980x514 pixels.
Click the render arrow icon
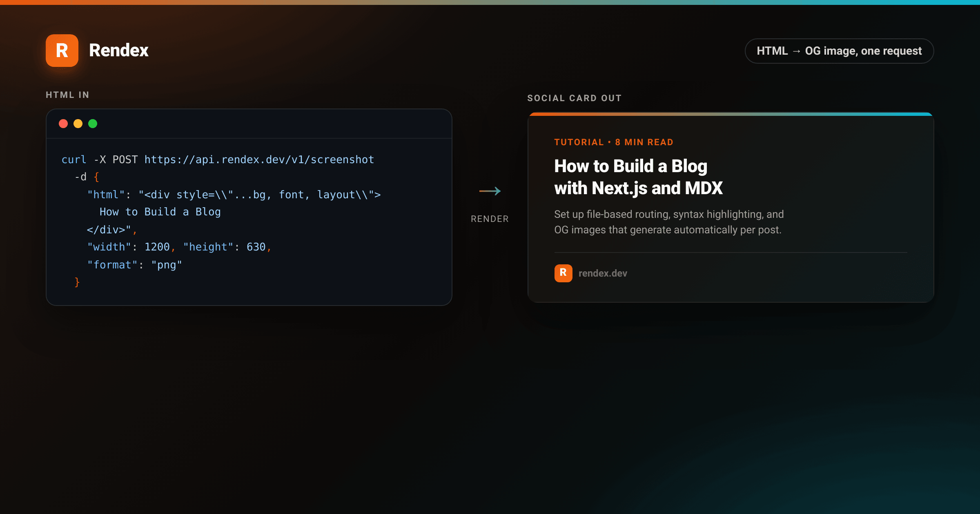coord(490,191)
